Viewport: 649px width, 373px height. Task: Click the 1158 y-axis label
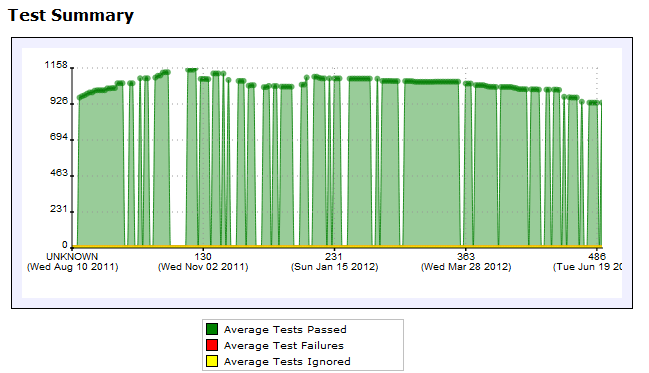56,65
